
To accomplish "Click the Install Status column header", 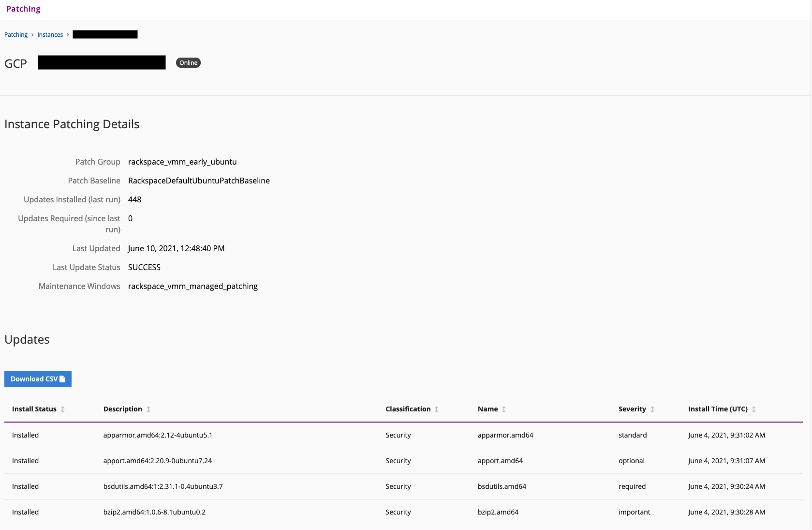I will point(34,409).
